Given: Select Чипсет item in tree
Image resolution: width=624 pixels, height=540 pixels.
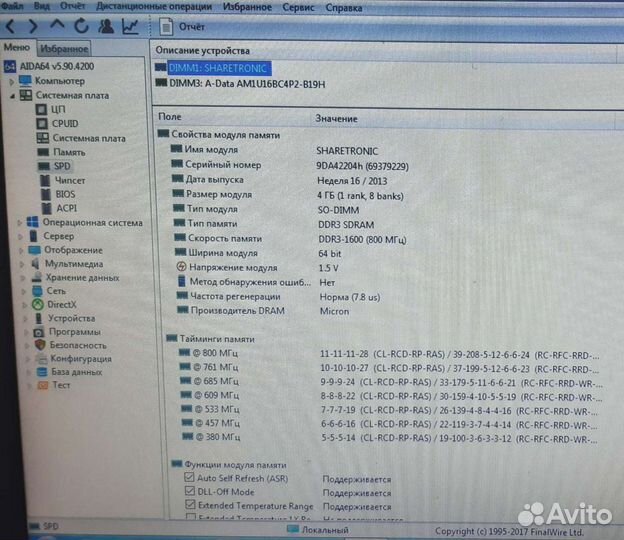Looking at the screenshot, I should tap(70, 180).
